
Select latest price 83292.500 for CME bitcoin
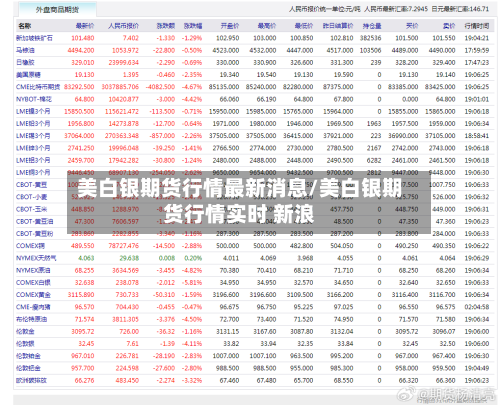click(79, 87)
